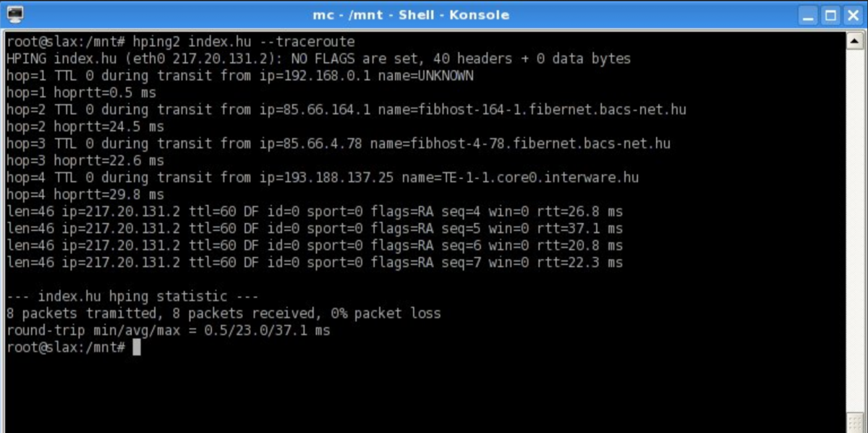Click the empty vertical scrollbar track

(855, 217)
